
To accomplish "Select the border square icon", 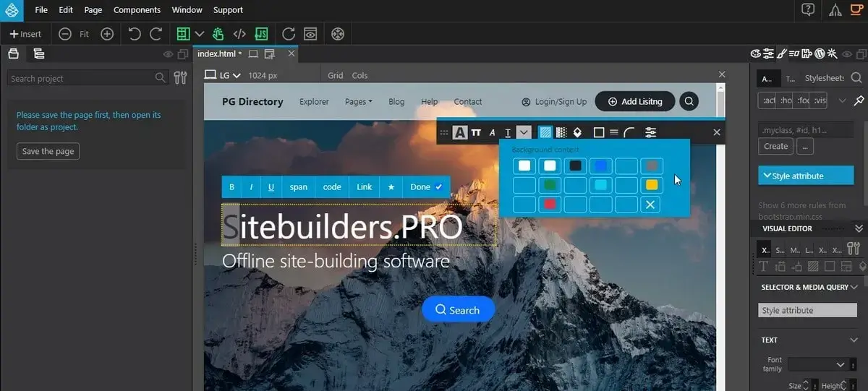I will pyautogui.click(x=598, y=132).
